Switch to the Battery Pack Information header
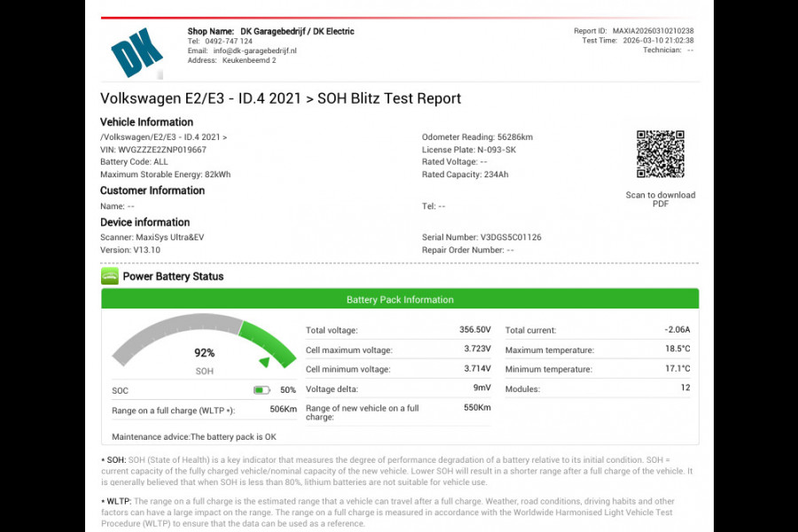Screen dimensions: 798x532 pyautogui.click(x=398, y=300)
